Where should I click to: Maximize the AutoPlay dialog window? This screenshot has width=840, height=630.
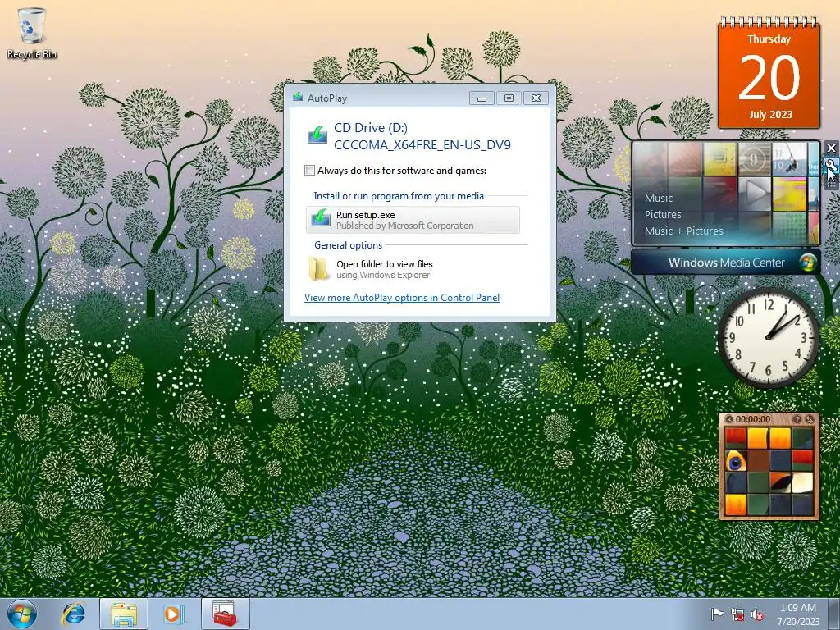pyautogui.click(x=509, y=98)
